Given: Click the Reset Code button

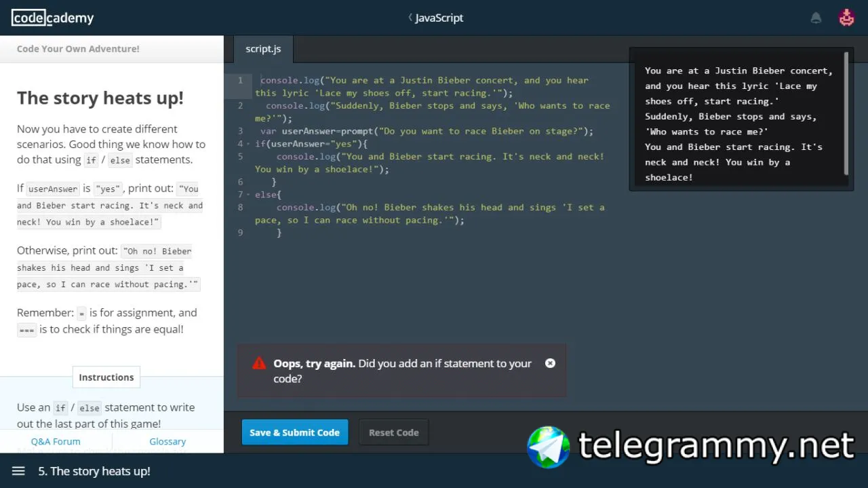Looking at the screenshot, I should [x=394, y=432].
